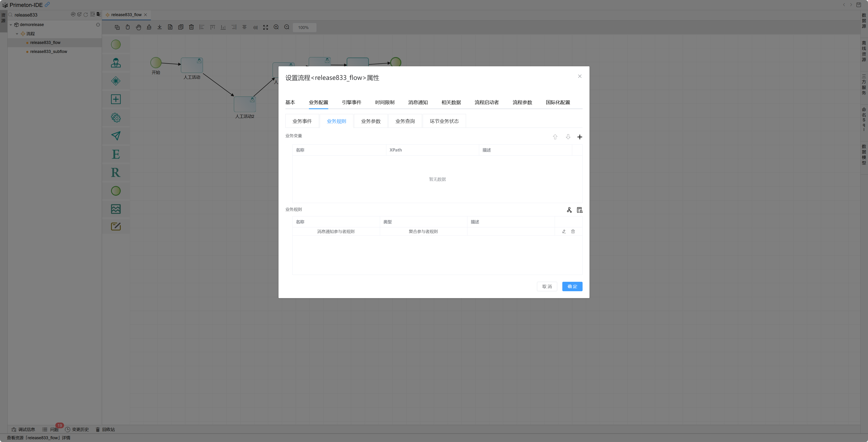Add a new 业务变量 row with the plus icon

pos(580,137)
